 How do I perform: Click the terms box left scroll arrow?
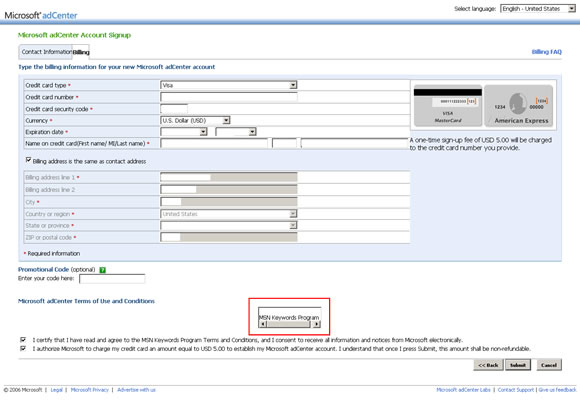coord(263,324)
